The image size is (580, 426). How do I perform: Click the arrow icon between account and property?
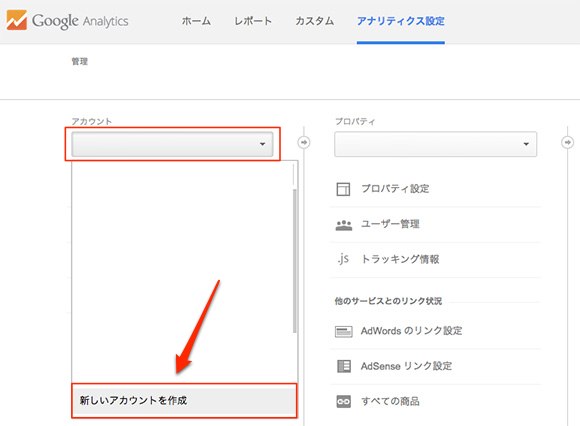click(304, 142)
